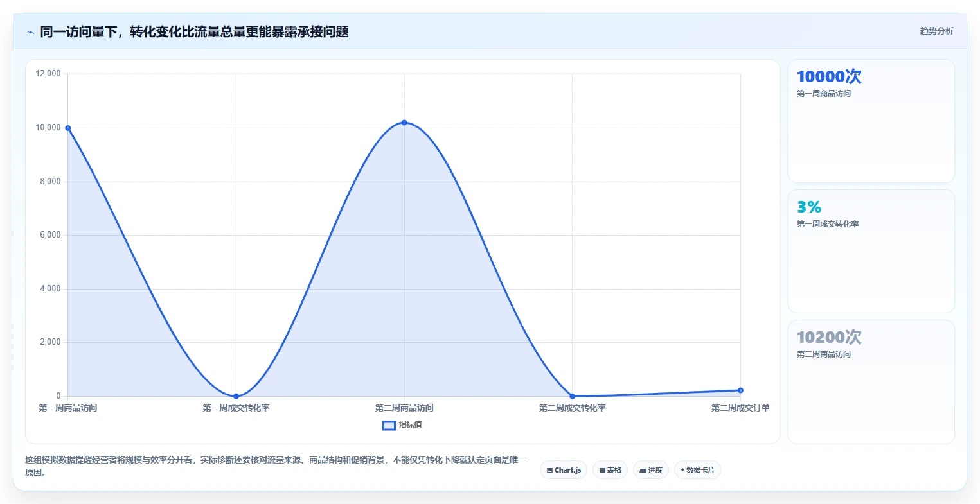Click the footnote paragraph starting 这组模拟数据
Image resolution: width=980 pixels, height=504 pixels.
coord(276,466)
